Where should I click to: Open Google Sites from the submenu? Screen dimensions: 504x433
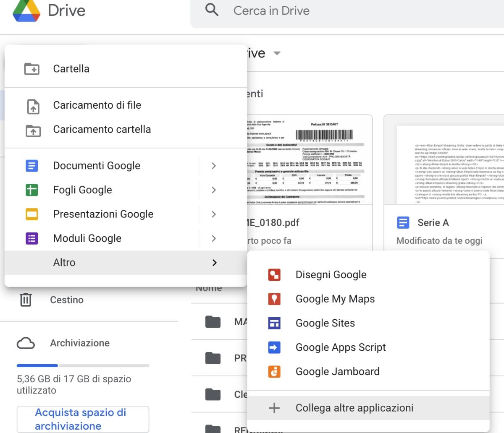[x=325, y=323]
